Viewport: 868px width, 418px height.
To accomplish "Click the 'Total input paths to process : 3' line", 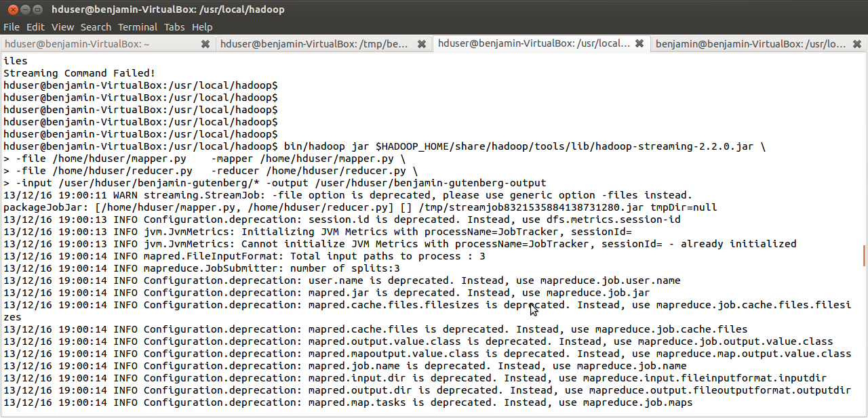I will pos(244,256).
